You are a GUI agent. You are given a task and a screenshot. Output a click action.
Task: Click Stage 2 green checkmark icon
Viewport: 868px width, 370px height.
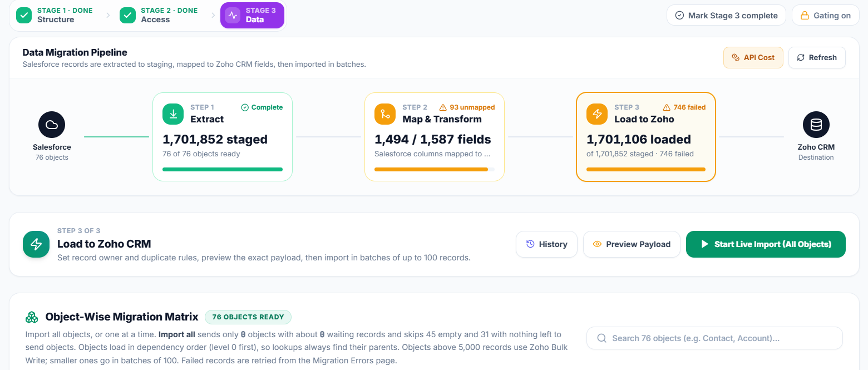click(x=128, y=16)
